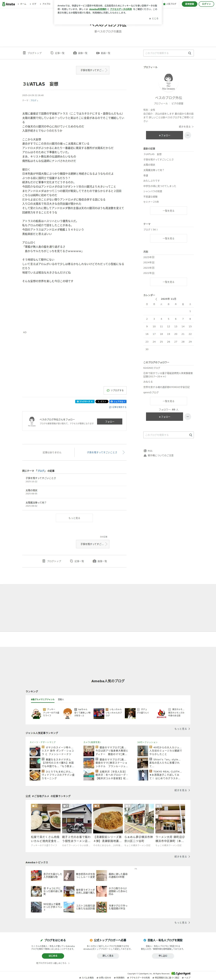Click 記事を報告する

tap(118, 407)
